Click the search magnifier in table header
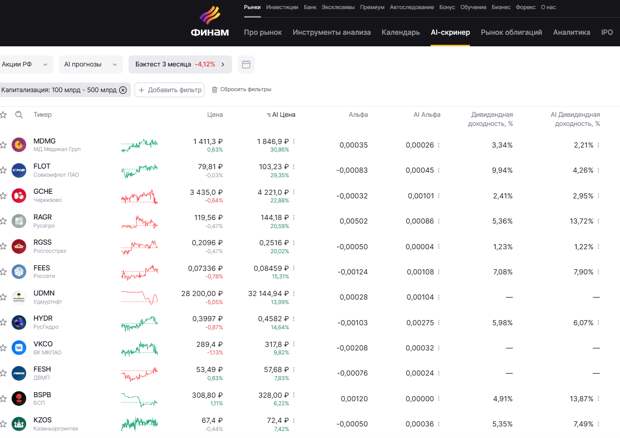 19,115
